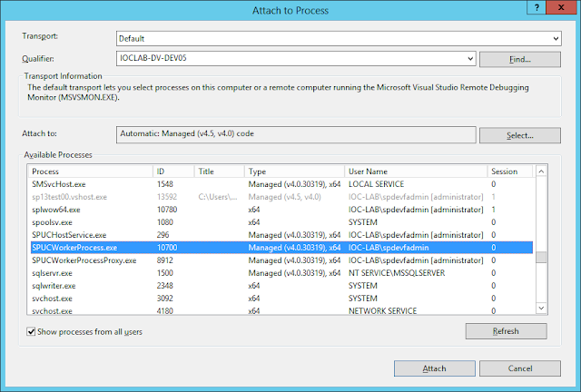Screen dimensions: 581x392
Task: Click the Refresh button
Action: coord(506,331)
